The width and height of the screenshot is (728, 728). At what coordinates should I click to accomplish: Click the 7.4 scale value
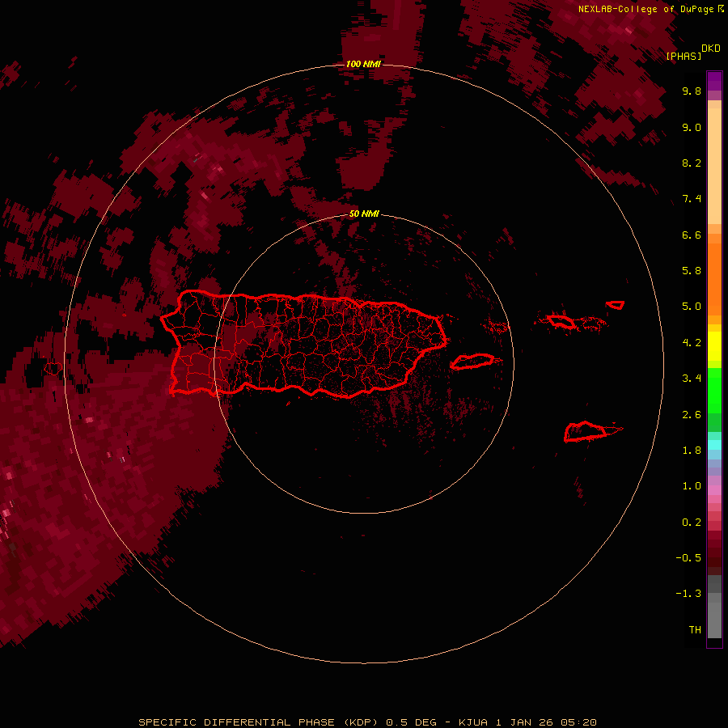[692, 199]
